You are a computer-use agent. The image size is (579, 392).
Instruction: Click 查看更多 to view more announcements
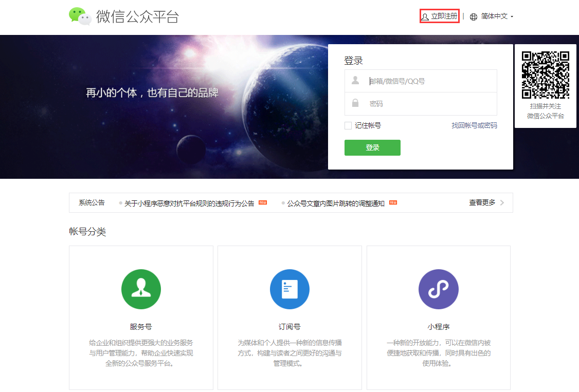point(482,202)
